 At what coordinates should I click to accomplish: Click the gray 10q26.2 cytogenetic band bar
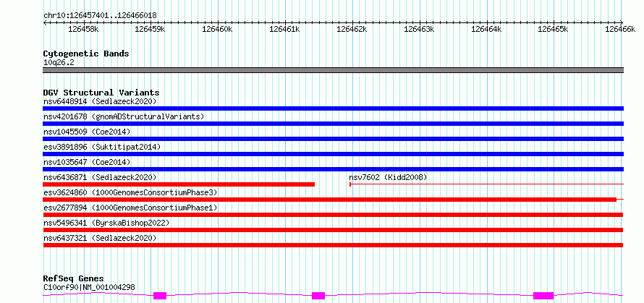point(333,70)
